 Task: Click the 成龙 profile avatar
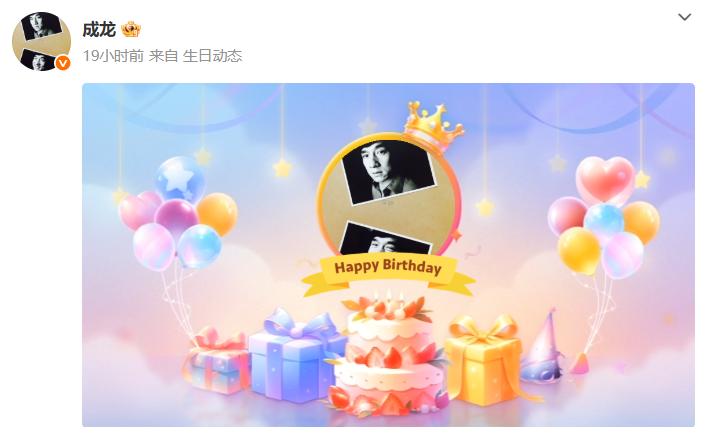click(41, 41)
